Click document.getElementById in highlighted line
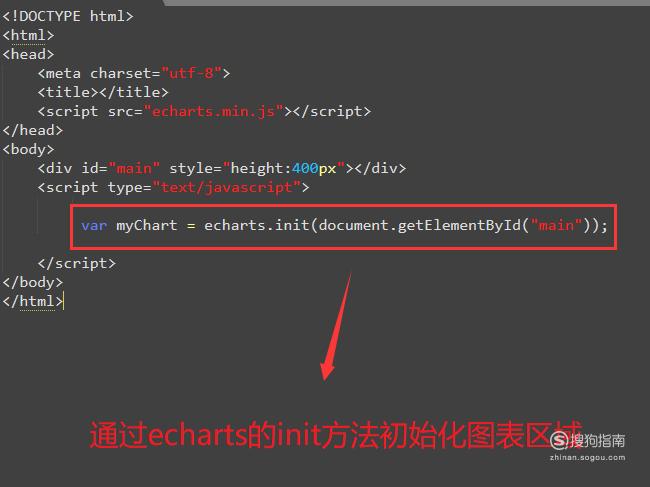 pos(420,225)
